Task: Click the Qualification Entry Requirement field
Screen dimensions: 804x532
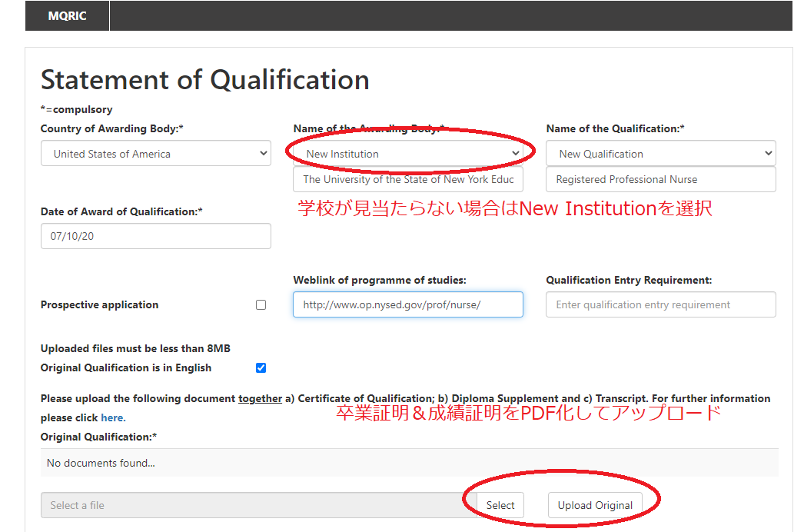Action: 659,304
